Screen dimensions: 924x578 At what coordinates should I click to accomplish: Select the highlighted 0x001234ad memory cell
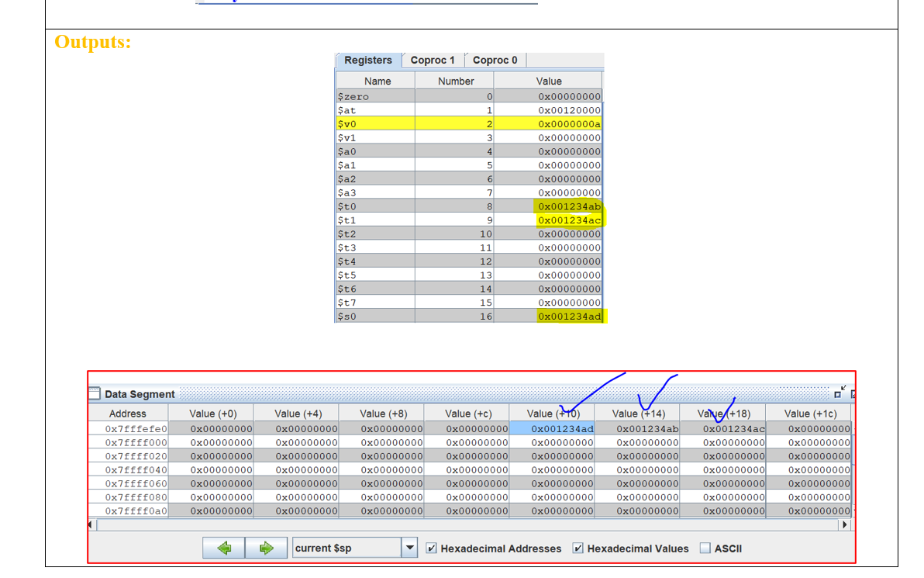[552, 428]
